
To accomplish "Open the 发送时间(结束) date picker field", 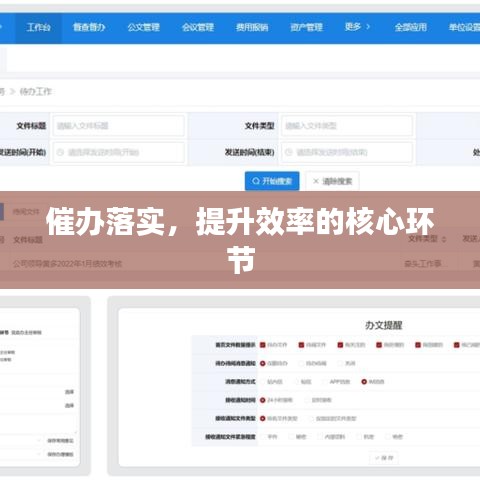I will tap(347, 152).
